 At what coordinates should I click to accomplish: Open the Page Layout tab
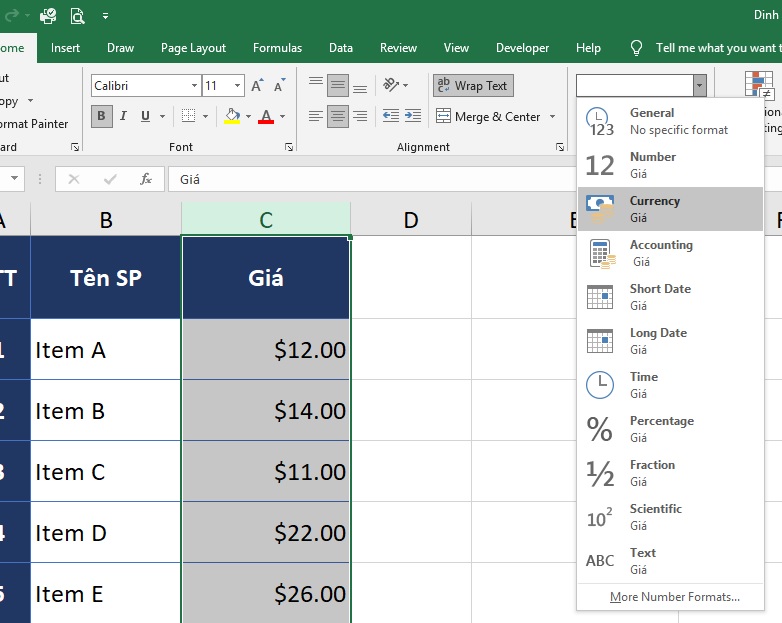click(x=193, y=48)
